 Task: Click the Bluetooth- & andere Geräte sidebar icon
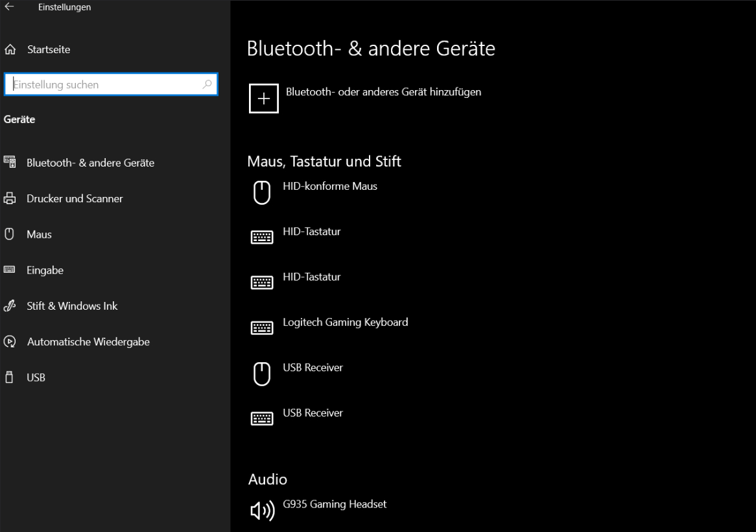point(10,163)
